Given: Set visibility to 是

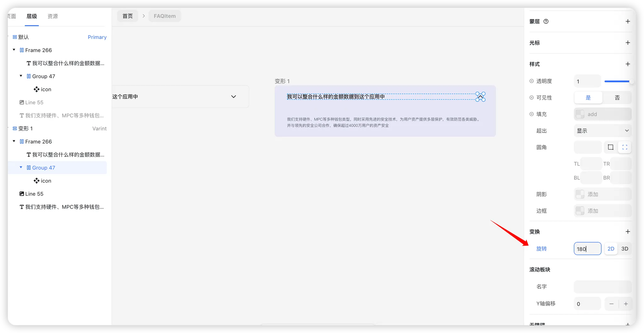Looking at the screenshot, I should pos(588,98).
